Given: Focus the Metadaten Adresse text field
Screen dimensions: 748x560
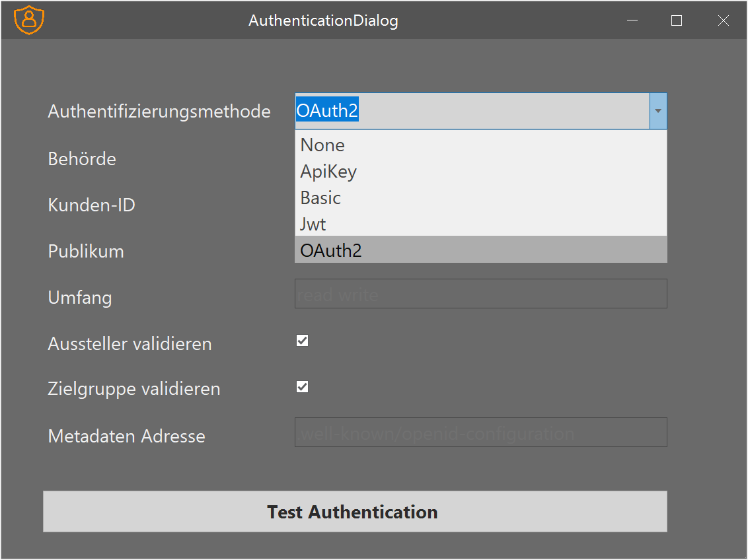Looking at the screenshot, I should pos(480,433).
